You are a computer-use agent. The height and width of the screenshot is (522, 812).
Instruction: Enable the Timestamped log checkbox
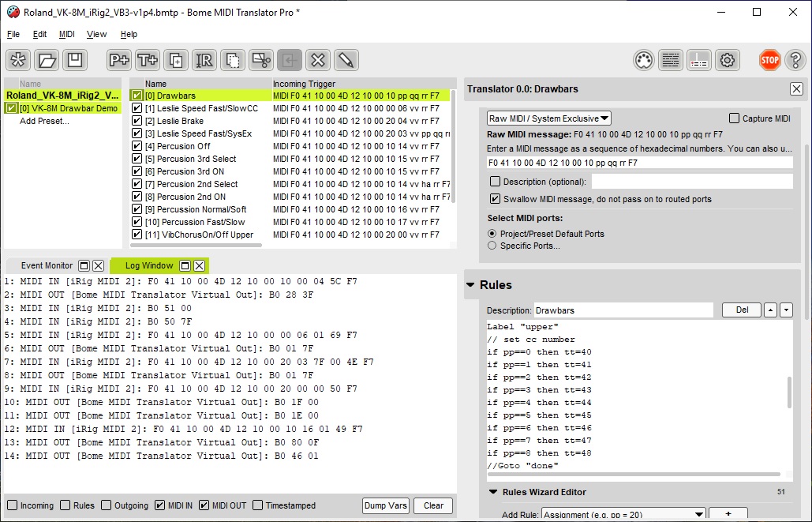(x=258, y=505)
